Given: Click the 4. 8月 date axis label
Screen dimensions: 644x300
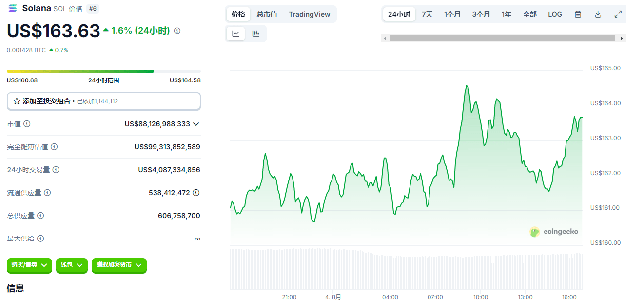Looking at the screenshot, I should coord(333,297).
